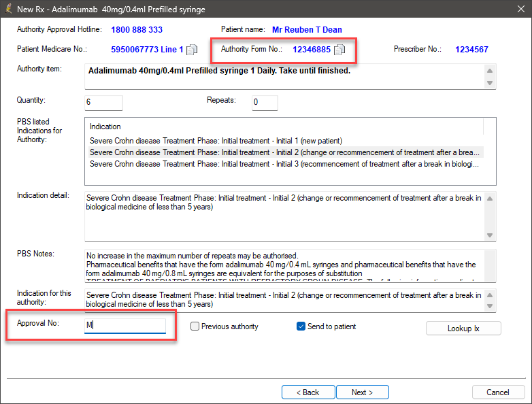Click Prescriber number 1234567
Viewport: 532px width, 404px height.
[x=471, y=50]
